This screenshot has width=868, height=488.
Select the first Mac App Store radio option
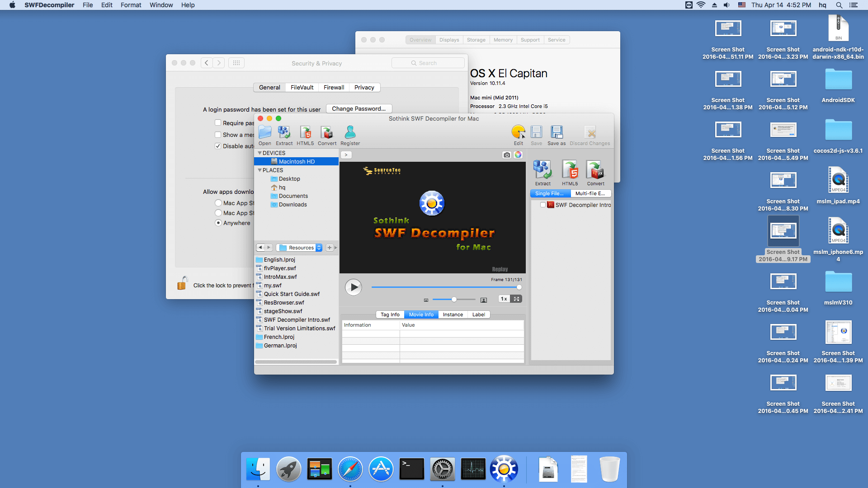[218, 203]
